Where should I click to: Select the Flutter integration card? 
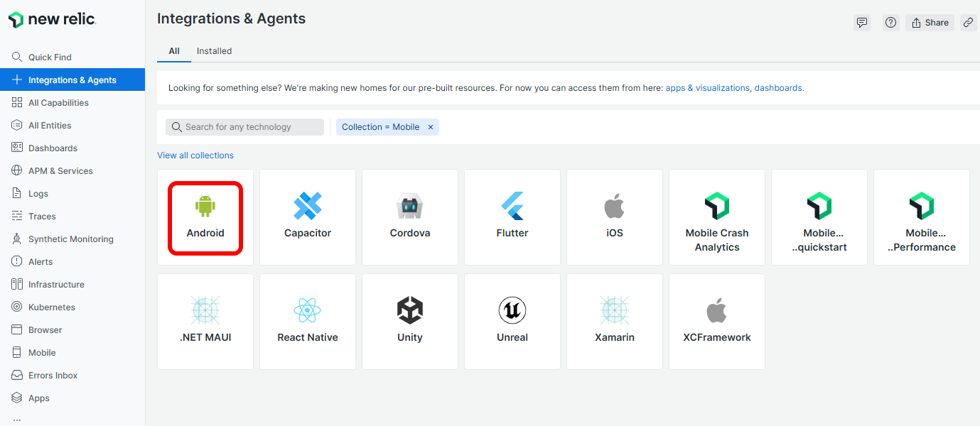(x=512, y=217)
